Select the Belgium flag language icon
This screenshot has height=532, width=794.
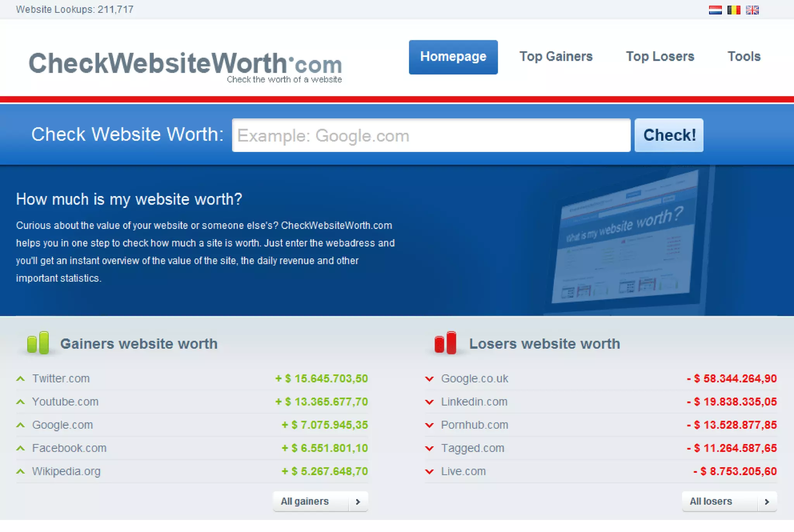[x=734, y=10]
